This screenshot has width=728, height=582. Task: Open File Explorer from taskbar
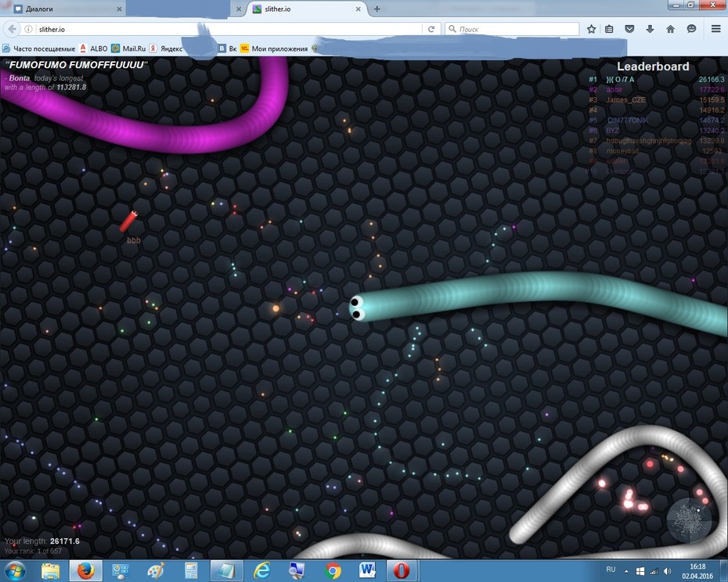pyautogui.click(x=51, y=570)
